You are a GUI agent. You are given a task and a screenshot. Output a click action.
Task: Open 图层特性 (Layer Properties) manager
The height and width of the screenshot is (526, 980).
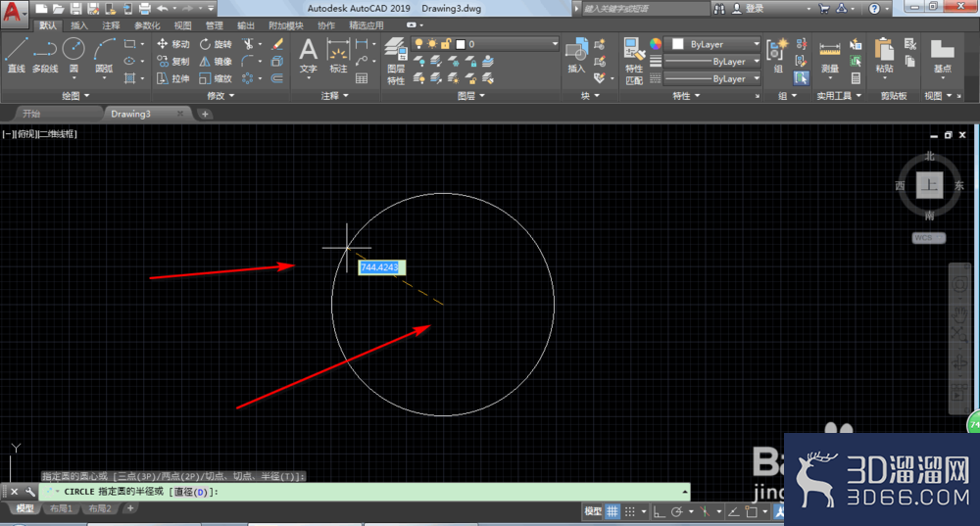[396, 61]
